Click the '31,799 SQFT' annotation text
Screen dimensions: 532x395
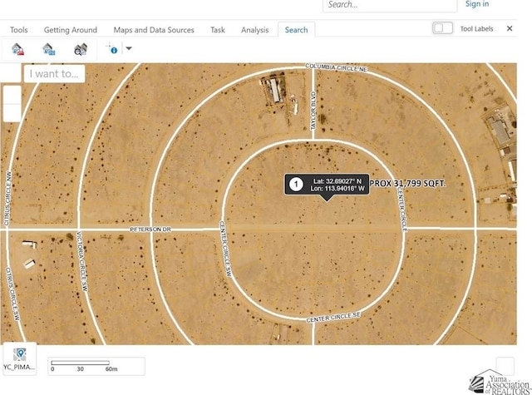419,184
